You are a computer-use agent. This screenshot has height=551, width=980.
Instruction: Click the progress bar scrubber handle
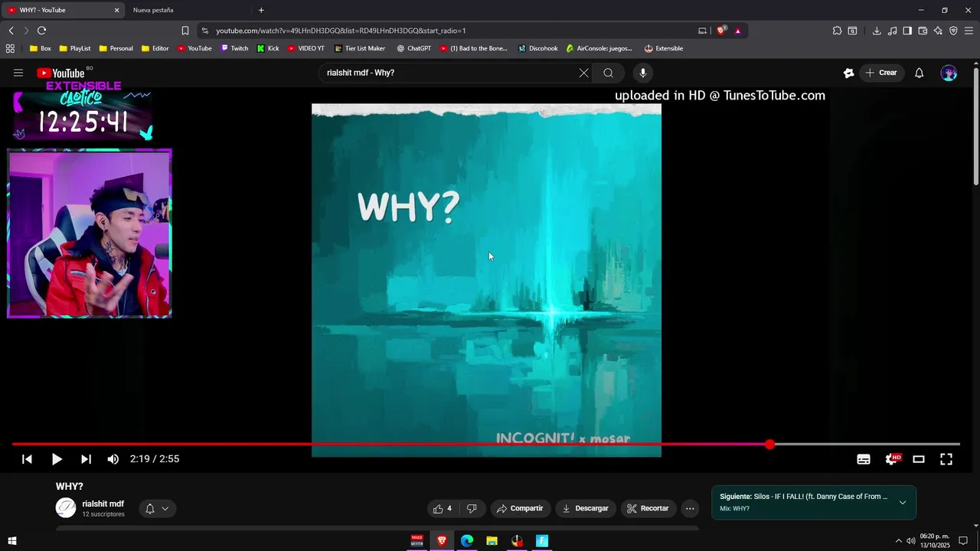click(x=769, y=444)
